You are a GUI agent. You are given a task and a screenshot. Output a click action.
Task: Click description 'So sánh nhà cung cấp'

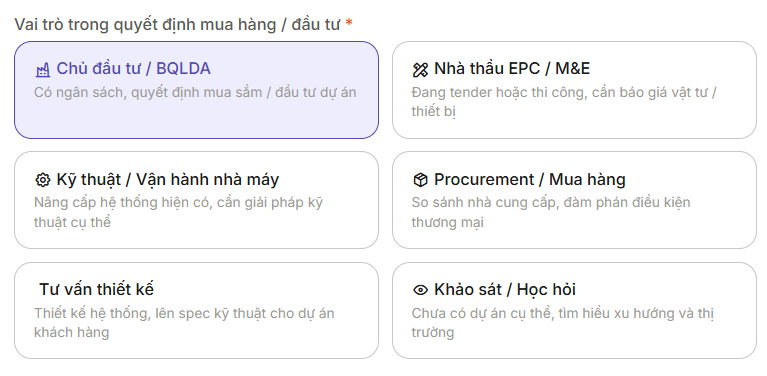click(x=551, y=212)
